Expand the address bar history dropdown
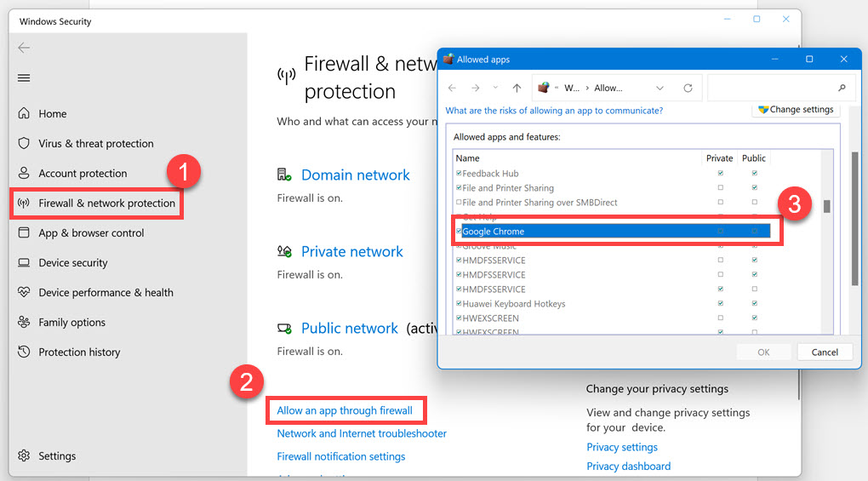 pos(660,88)
